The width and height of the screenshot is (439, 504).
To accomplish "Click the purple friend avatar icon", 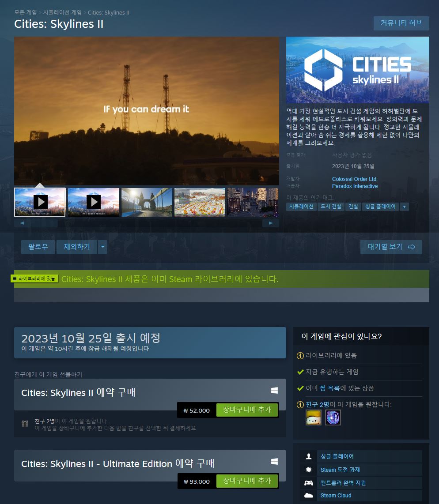I will pyautogui.click(x=333, y=417).
